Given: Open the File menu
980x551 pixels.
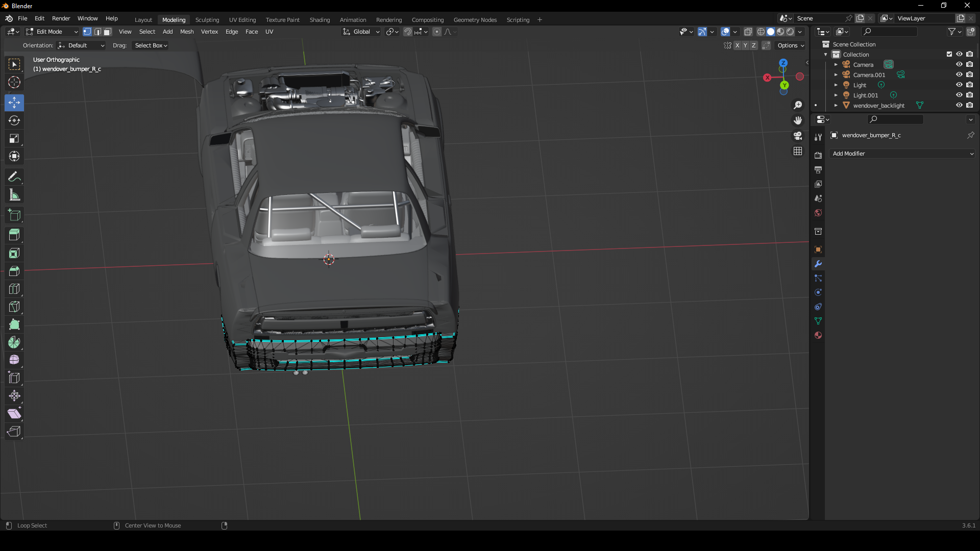Looking at the screenshot, I should click(x=22, y=18).
